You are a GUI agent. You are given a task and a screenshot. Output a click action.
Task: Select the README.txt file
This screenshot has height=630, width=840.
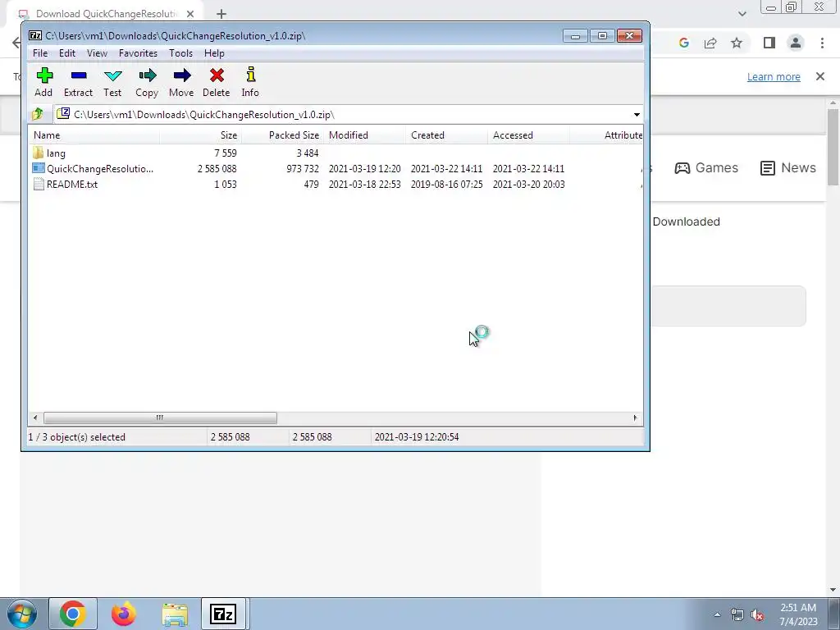[66, 185]
